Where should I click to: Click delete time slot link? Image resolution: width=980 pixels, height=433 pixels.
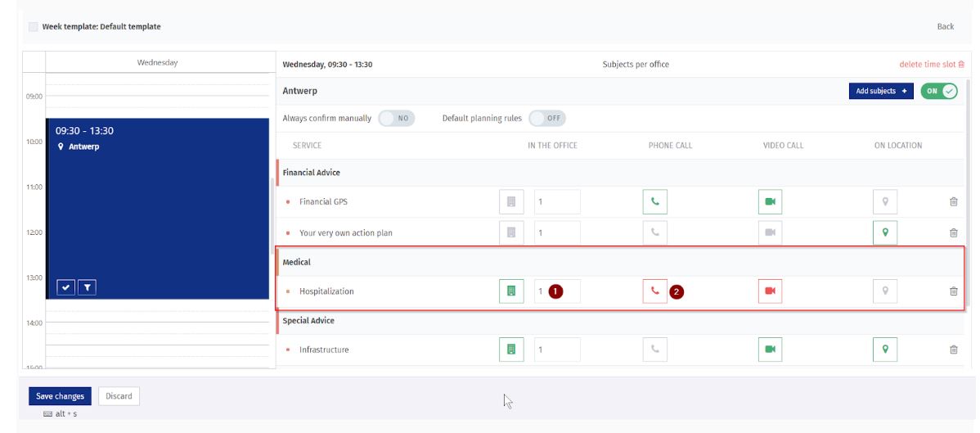pyautogui.click(x=932, y=65)
